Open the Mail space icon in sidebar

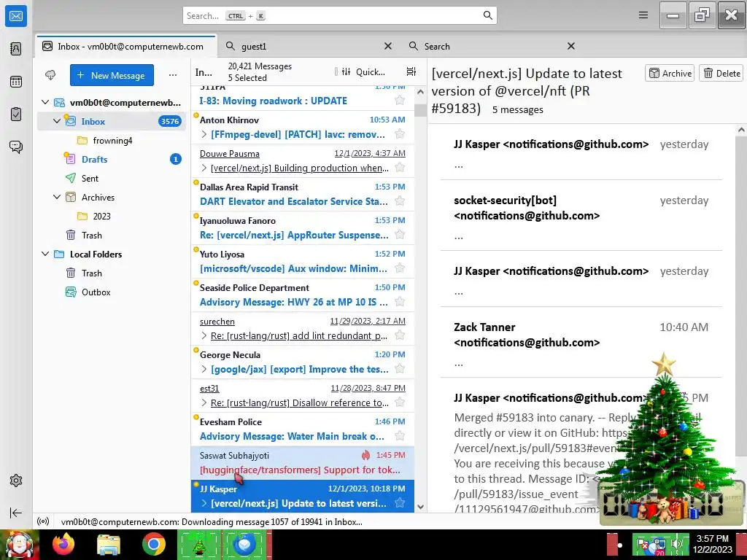coord(16,16)
